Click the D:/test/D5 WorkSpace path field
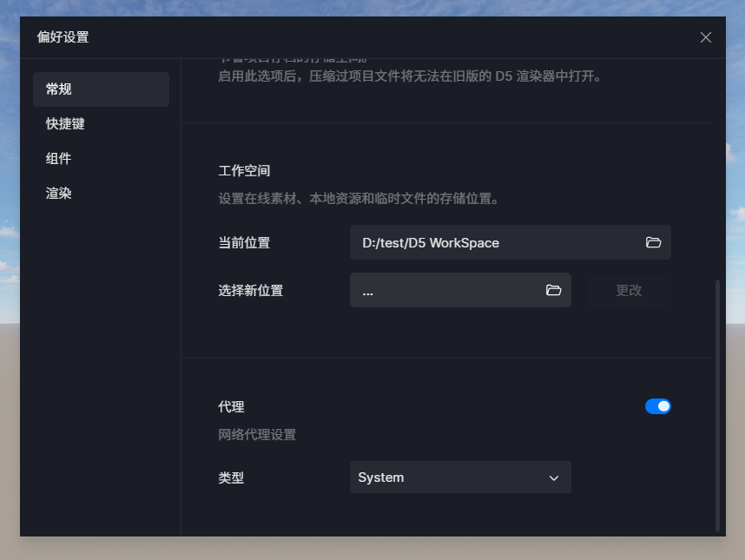Screen dimensions: 745x560 (x=495, y=242)
